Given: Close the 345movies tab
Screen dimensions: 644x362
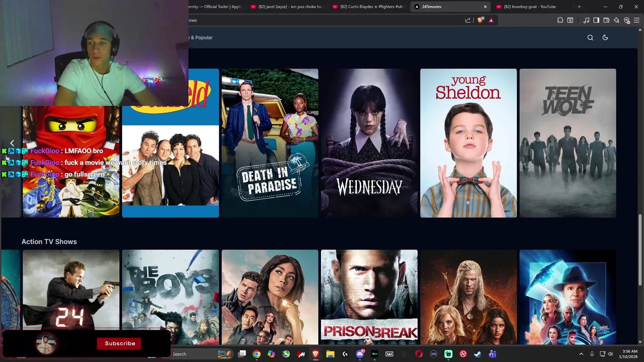Looking at the screenshot, I should click(485, 7).
